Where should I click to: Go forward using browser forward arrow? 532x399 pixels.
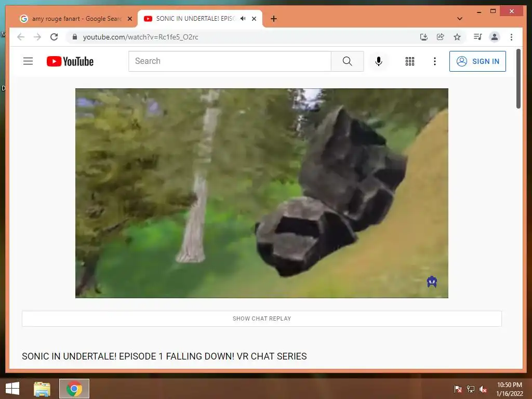point(37,37)
